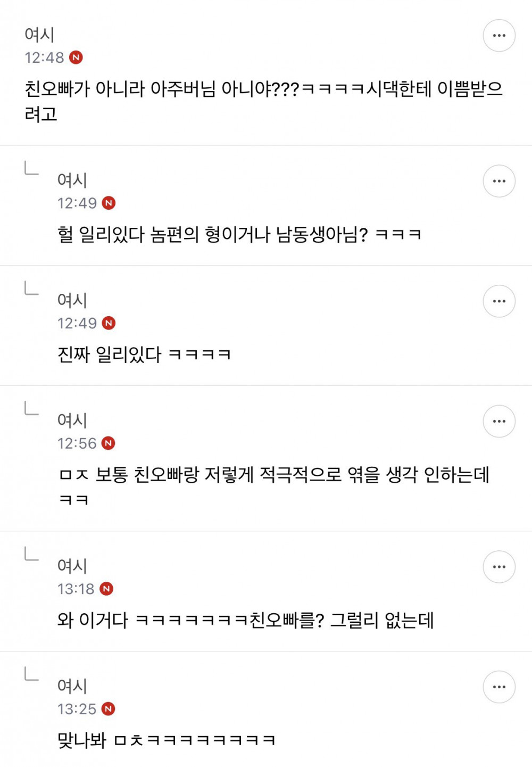The height and width of the screenshot is (767, 532).
Task: Tap the comment text starting with 친오빠가 아니라
Action: pyautogui.click(x=264, y=101)
